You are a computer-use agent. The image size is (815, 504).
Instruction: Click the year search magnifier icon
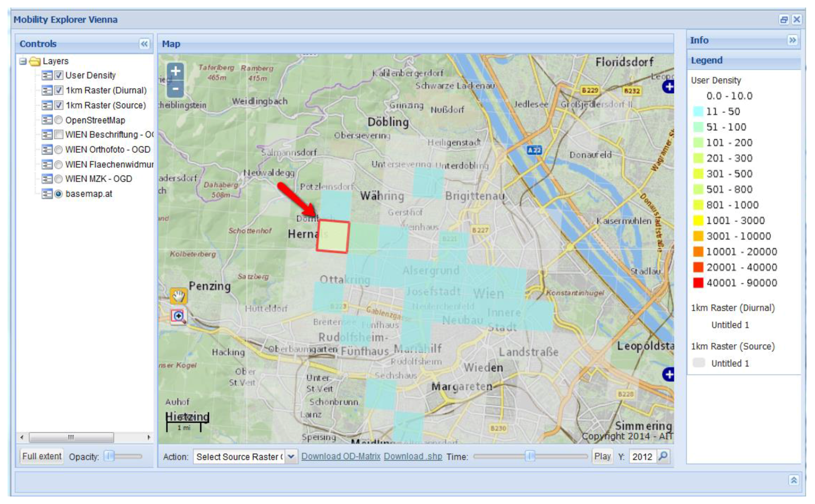click(x=663, y=456)
